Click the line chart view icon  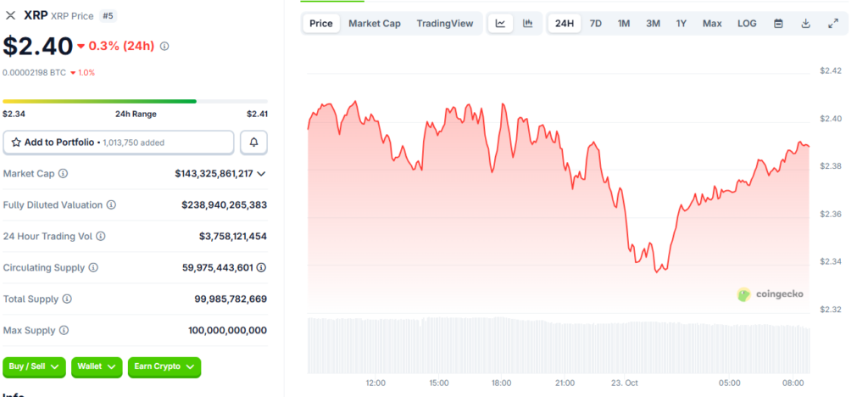[x=500, y=24]
